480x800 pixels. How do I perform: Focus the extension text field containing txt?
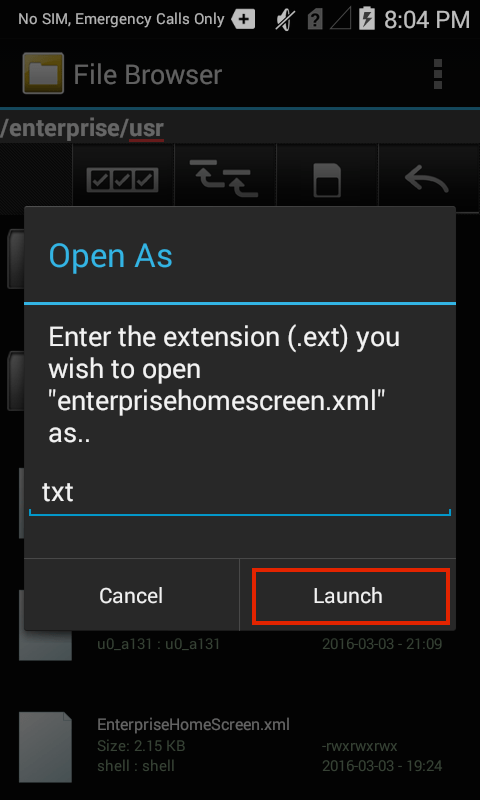click(240, 494)
